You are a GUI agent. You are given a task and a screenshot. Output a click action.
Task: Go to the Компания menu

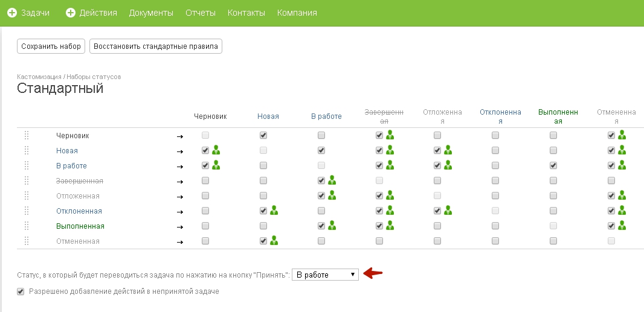tap(297, 13)
